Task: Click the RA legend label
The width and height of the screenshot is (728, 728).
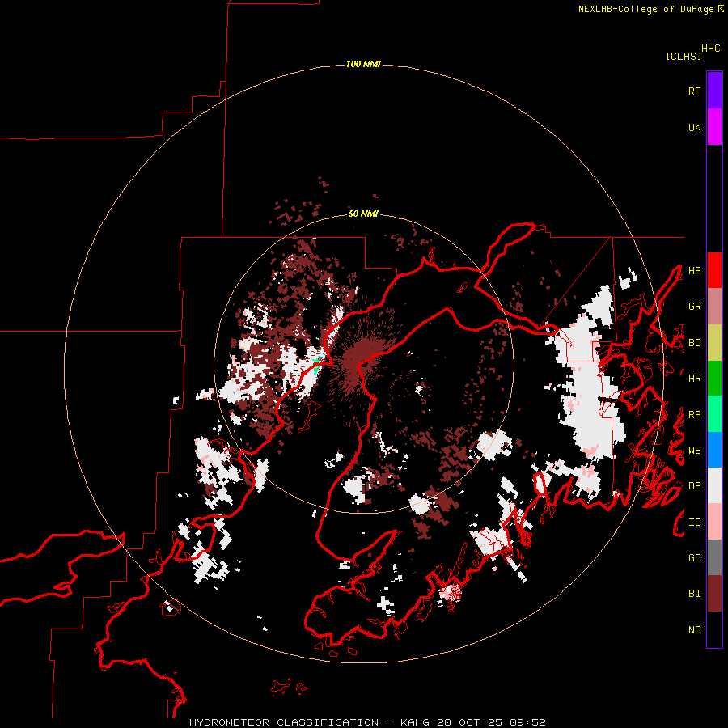Action: pyautogui.click(x=694, y=415)
